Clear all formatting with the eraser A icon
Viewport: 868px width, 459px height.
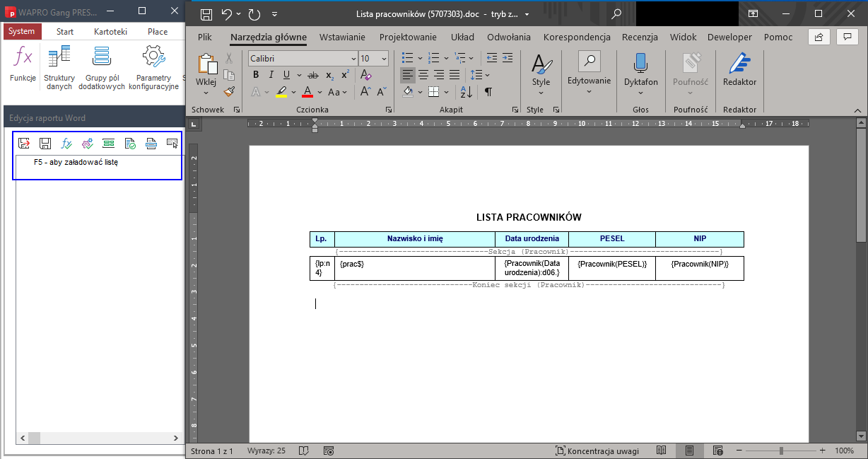pos(365,75)
